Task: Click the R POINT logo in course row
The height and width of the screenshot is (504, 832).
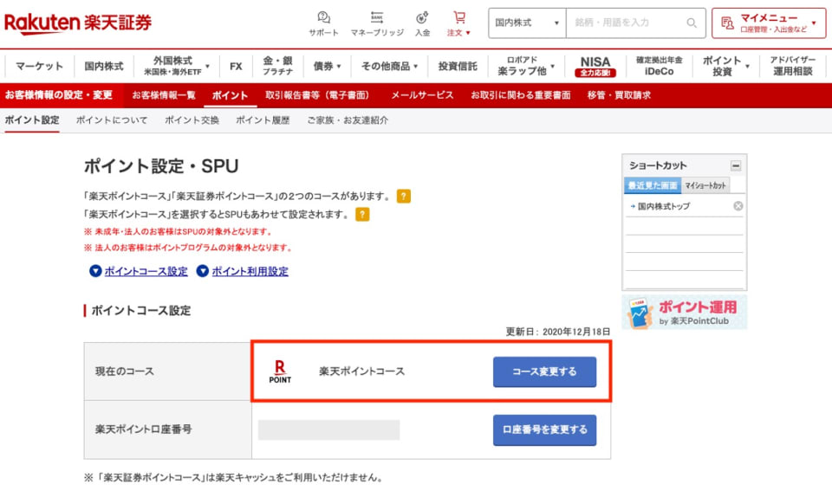Action: [280, 372]
